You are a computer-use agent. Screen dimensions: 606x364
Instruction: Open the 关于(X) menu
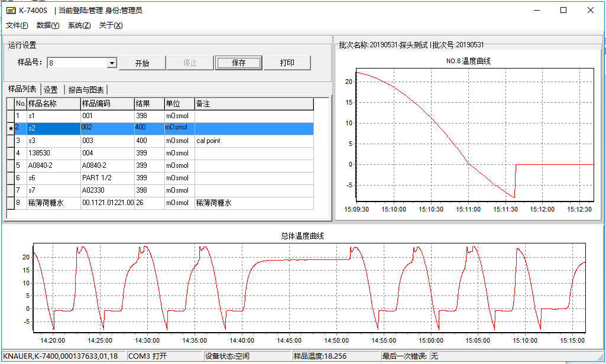pos(111,25)
